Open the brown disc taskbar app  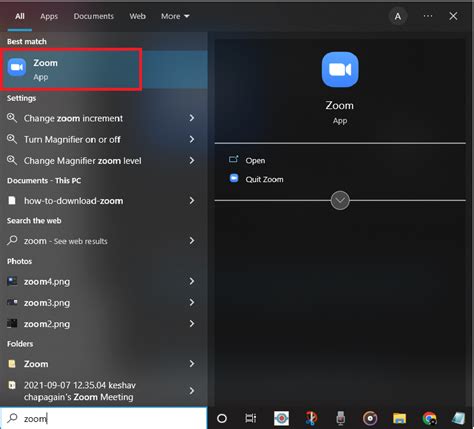(370, 418)
